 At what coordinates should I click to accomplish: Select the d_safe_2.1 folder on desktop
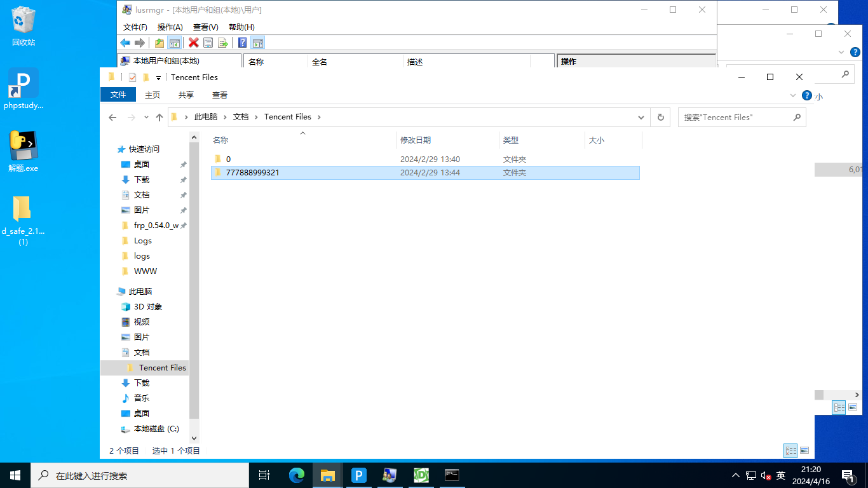tap(23, 220)
